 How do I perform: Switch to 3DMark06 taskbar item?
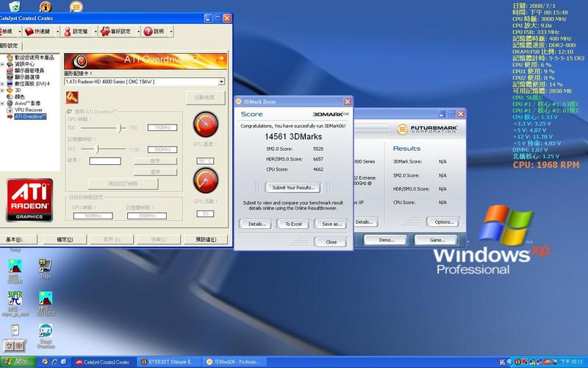[234, 362]
